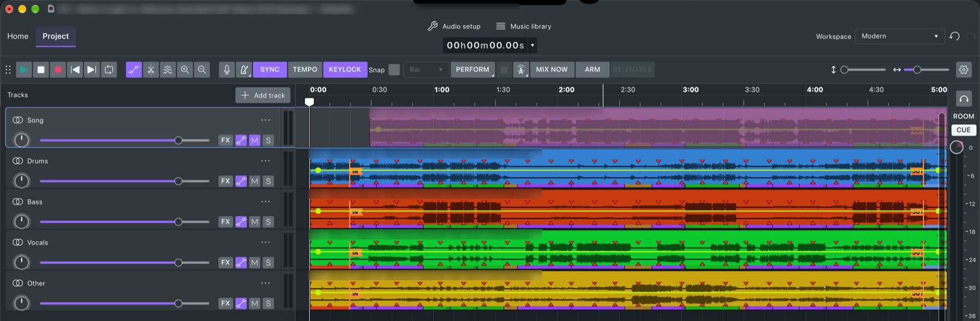Zoom out with the magnifier minus icon

(x=202, y=70)
